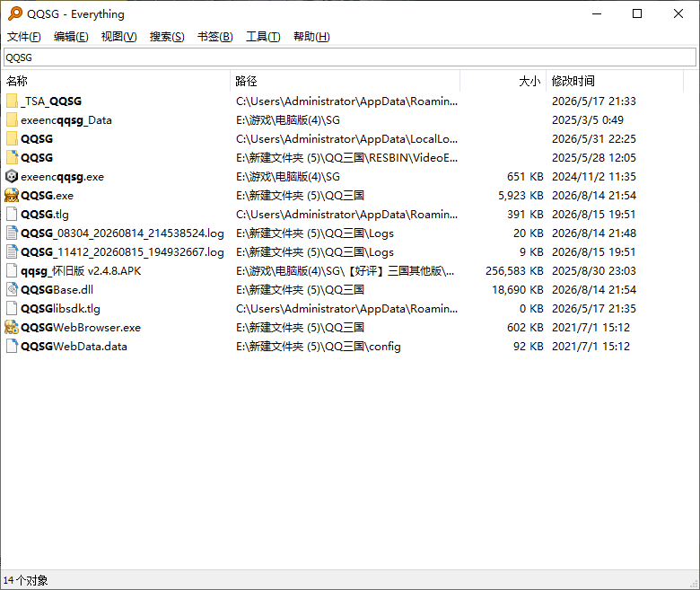Click the _TSA_QQSG folder icon
Image resolution: width=700 pixels, height=590 pixels.
(x=12, y=101)
